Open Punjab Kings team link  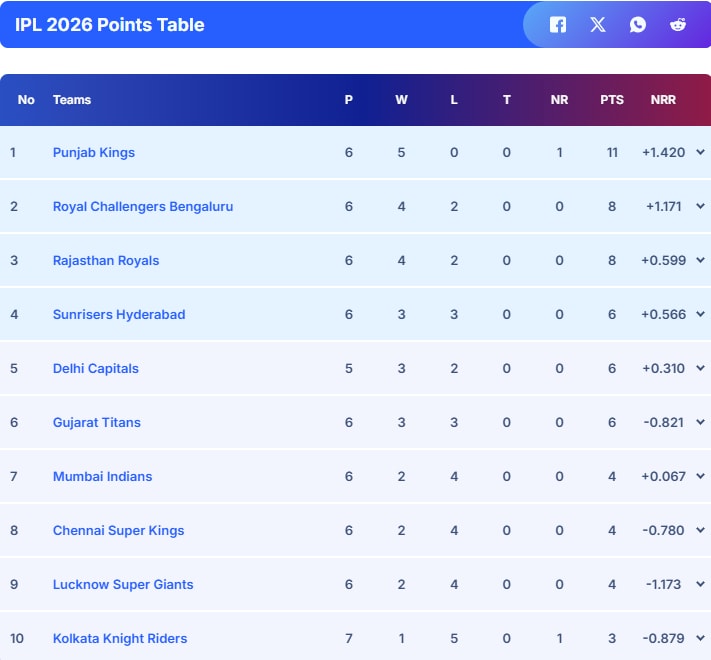[94, 153]
